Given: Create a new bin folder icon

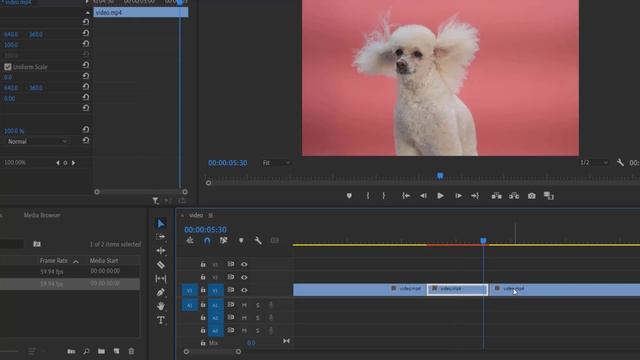Looking at the screenshot, I should 101,351.
